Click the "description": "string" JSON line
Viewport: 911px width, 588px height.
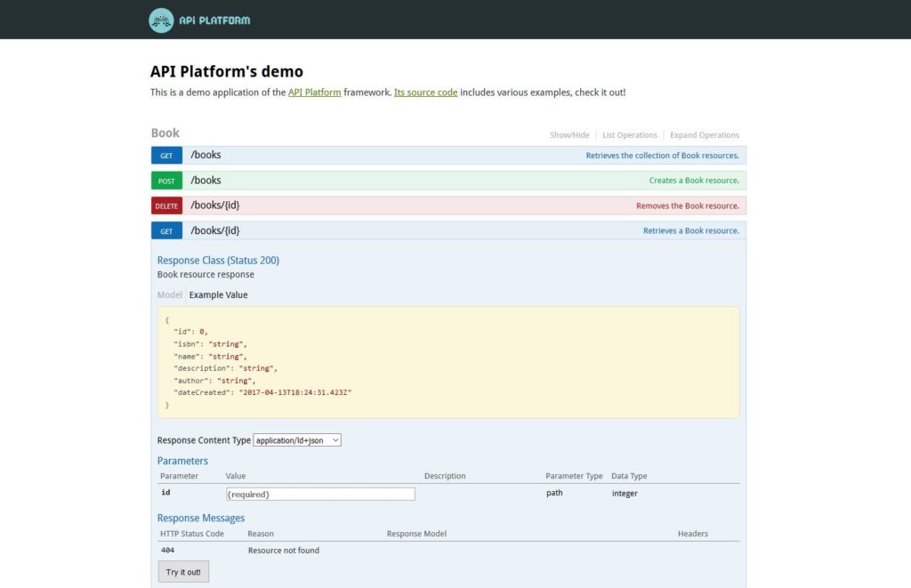(225, 368)
